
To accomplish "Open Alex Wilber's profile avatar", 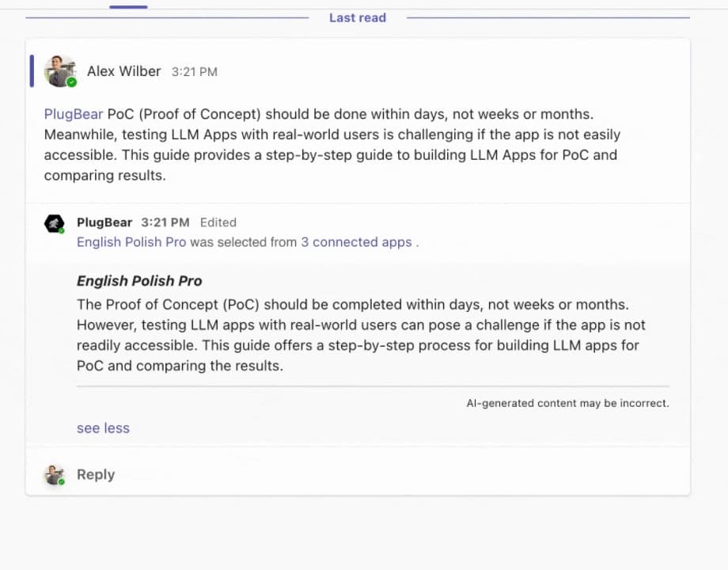I will pos(60,71).
